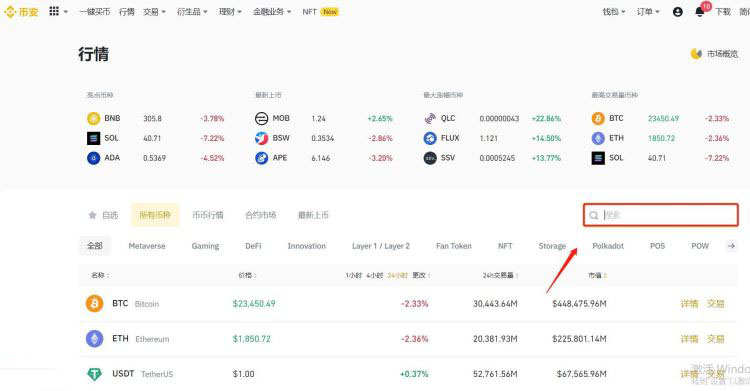Click the MOB coin icon
The width and height of the screenshot is (750, 391).
point(261,118)
